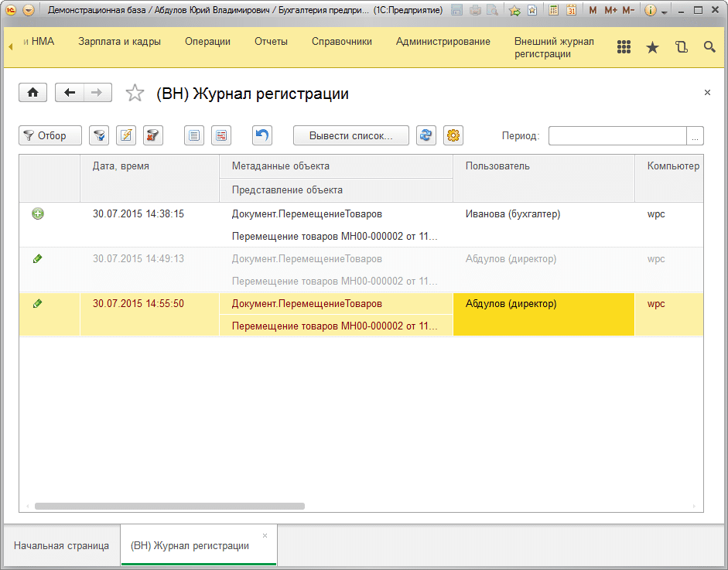Go back with the left arrow button
The width and height of the screenshot is (728, 570).
pos(70,93)
